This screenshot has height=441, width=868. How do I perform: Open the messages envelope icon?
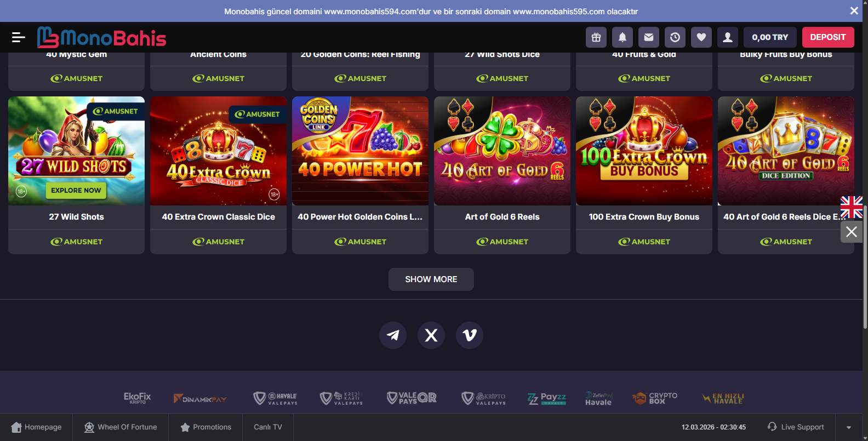(649, 37)
